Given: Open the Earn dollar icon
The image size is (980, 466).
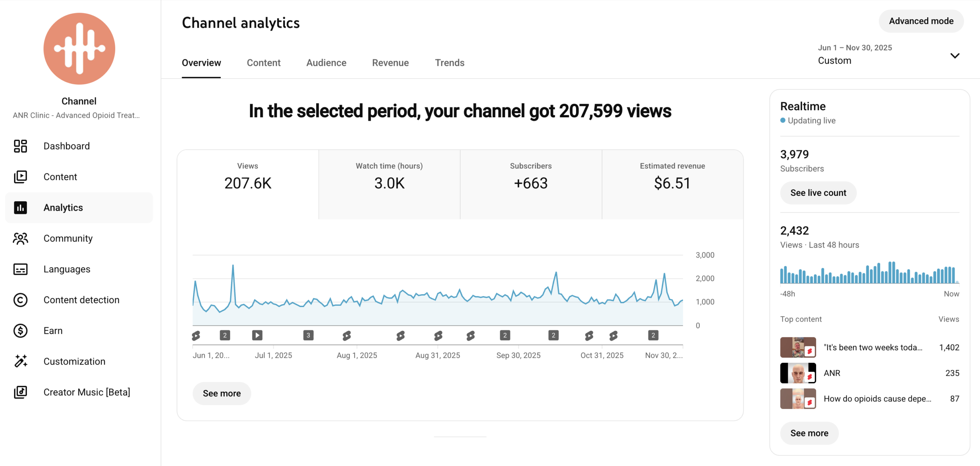Looking at the screenshot, I should (x=20, y=330).
